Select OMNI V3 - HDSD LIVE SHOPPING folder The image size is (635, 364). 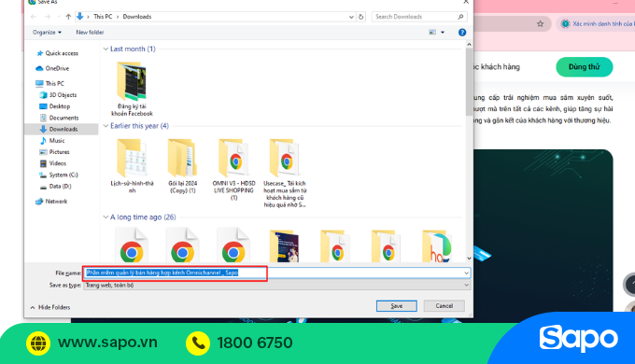pyautogui.click(x=233, y=169)
